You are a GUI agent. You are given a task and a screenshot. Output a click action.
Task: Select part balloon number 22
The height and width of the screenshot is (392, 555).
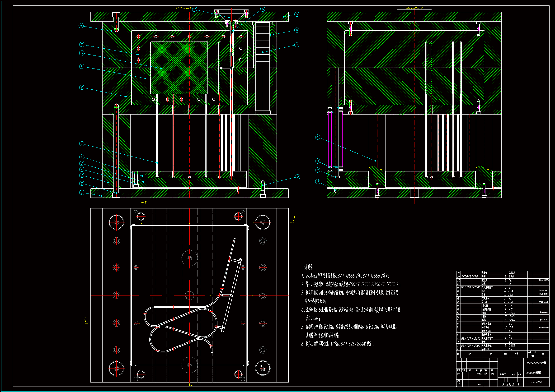tap(318, 137)
